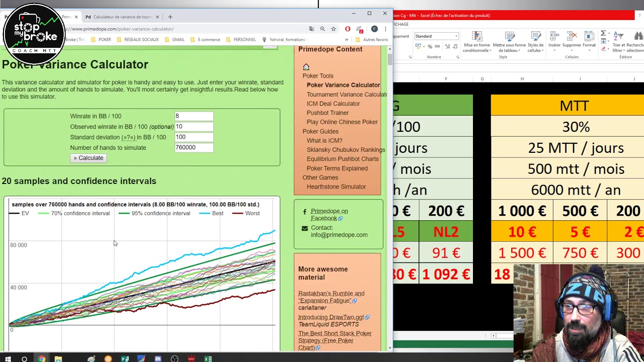644x362 pixels.
Task: Click the OBS Studio icon in taskbar
Action: click(175, 359)
